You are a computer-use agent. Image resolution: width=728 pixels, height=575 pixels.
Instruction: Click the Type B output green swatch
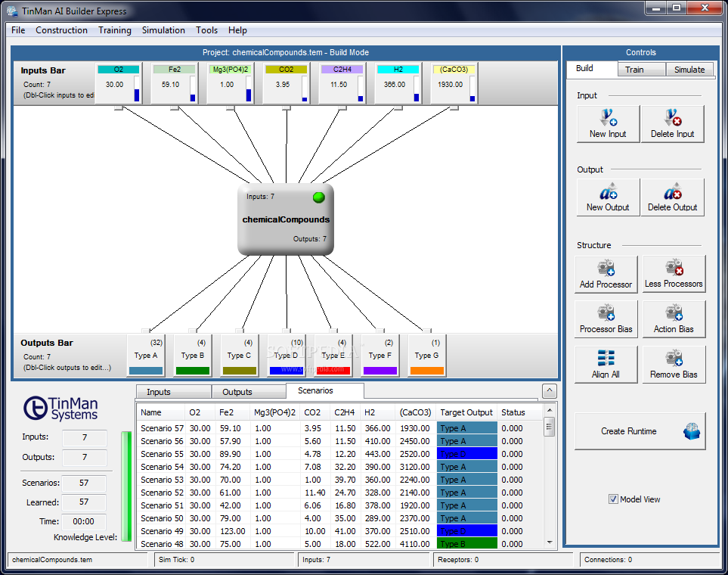[x=193, y=371]
